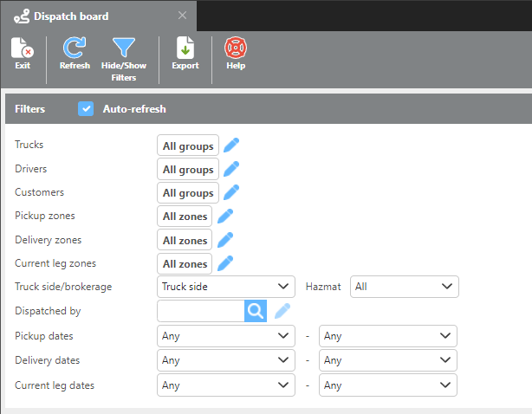The image size is (532, 414).
Task: Click into the Dispatched by text field
Action: [x=200, y=312]
